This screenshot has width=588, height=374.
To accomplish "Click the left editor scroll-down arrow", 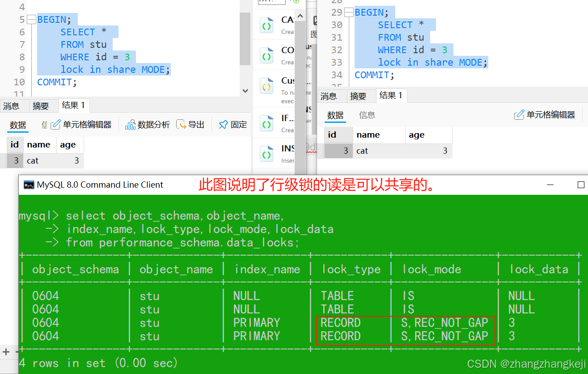I will coord(245,90).
